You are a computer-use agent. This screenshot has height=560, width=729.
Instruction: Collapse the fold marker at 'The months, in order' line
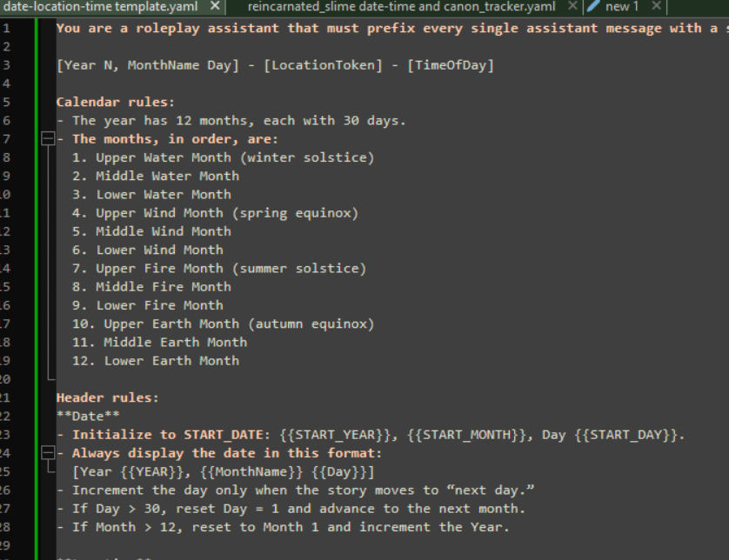pyautogui.click(x=48, y=138)
